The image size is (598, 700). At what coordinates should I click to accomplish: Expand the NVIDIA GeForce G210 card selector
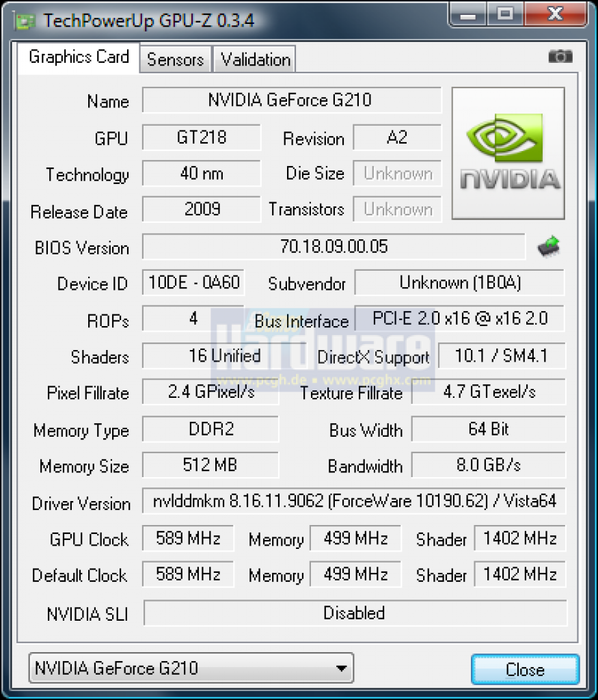(191, 668)
